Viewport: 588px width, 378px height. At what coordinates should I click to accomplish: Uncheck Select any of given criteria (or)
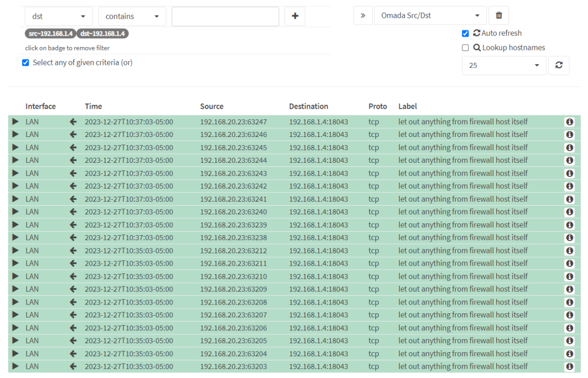pyautogui.click(x=25, y=63)
